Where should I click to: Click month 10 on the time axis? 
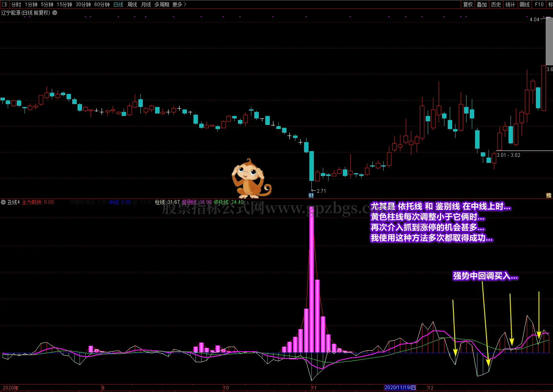226,388
